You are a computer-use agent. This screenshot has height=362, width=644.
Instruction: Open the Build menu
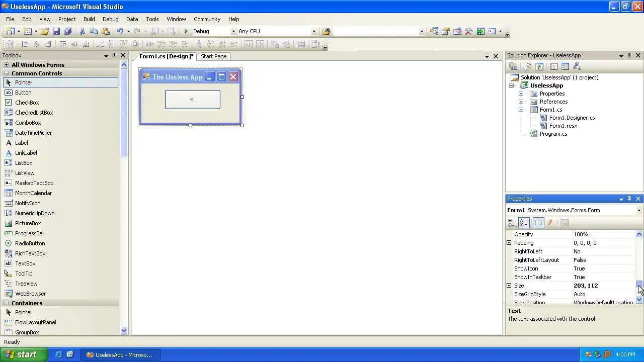point(89,19)
